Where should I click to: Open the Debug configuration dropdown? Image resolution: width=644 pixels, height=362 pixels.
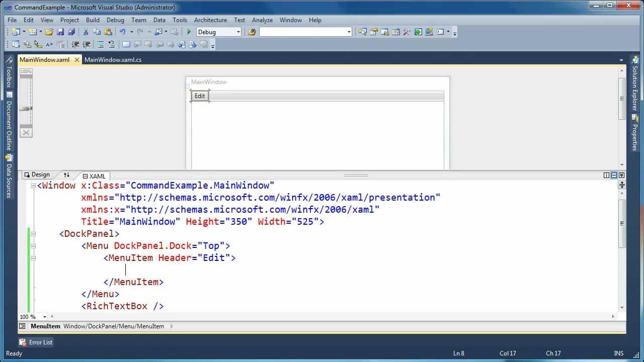(x=238, y=32)
